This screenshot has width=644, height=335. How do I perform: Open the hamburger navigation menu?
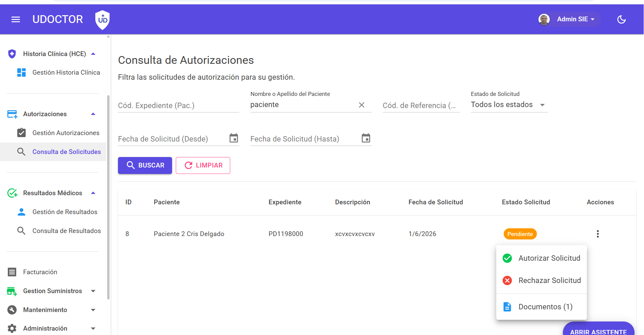16,19
